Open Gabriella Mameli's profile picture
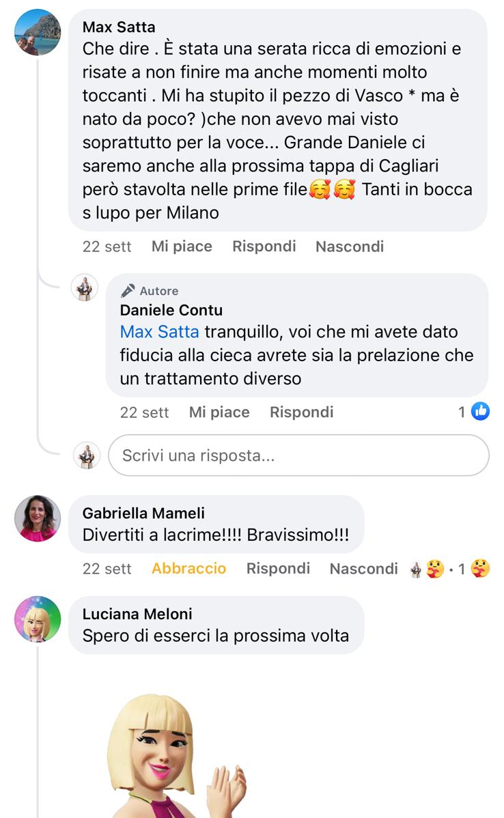Screen dimensions: 504x818 pyautogui.click(x=37, y=518)
